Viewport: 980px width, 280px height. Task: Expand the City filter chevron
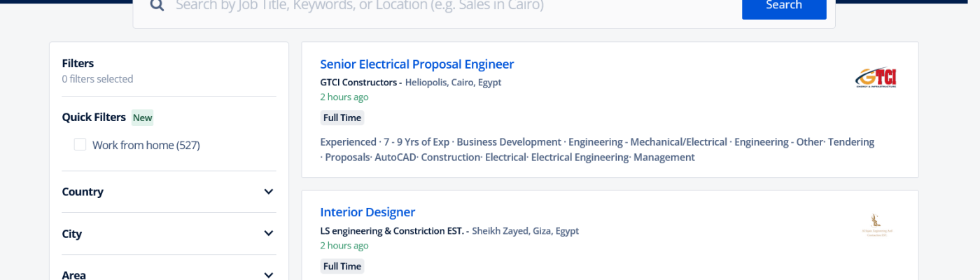pos(268,234)
